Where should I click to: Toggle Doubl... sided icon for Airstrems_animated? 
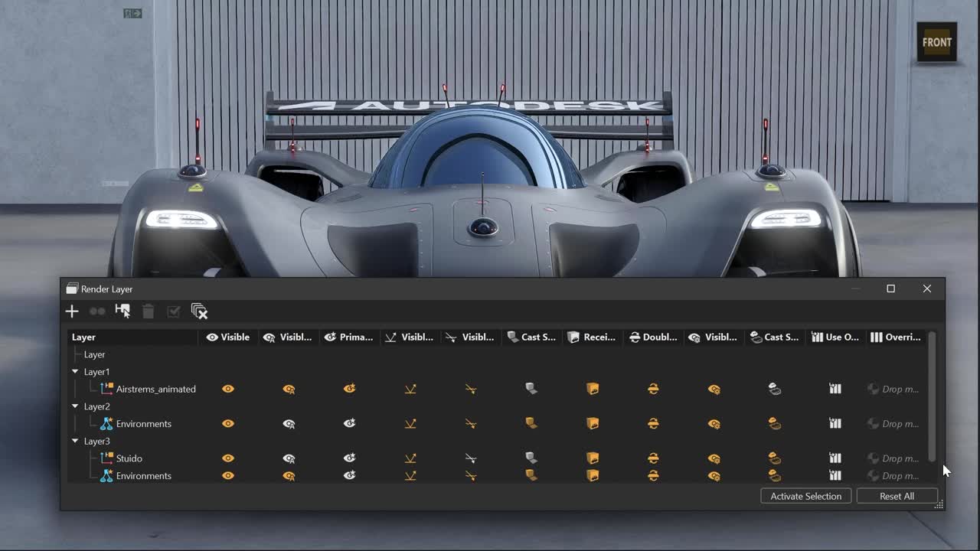click(653, 389)
